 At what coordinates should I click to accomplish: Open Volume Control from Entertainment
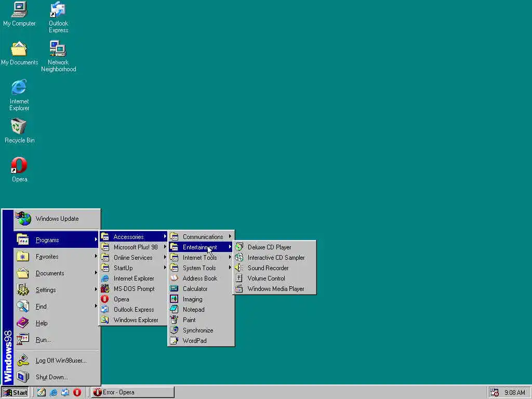(275, 278)
